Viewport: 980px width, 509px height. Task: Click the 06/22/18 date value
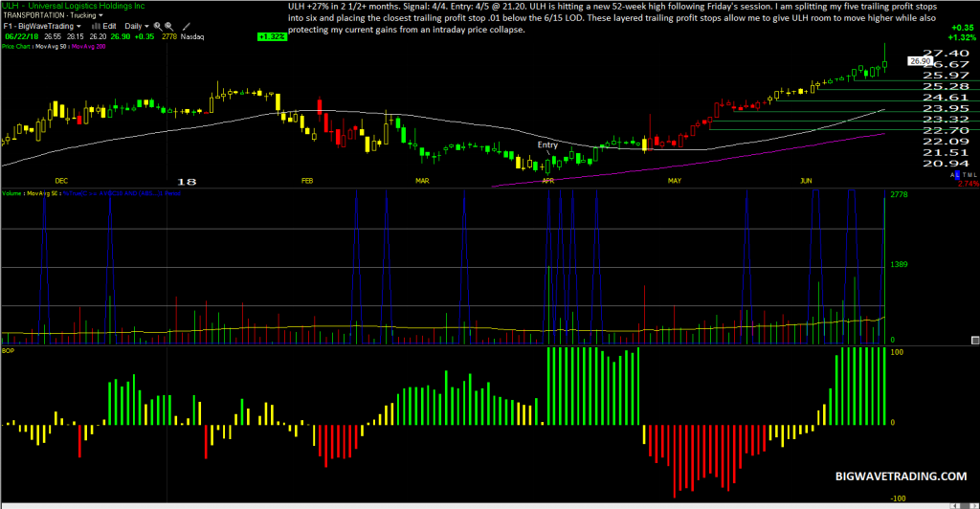(22, 37)
